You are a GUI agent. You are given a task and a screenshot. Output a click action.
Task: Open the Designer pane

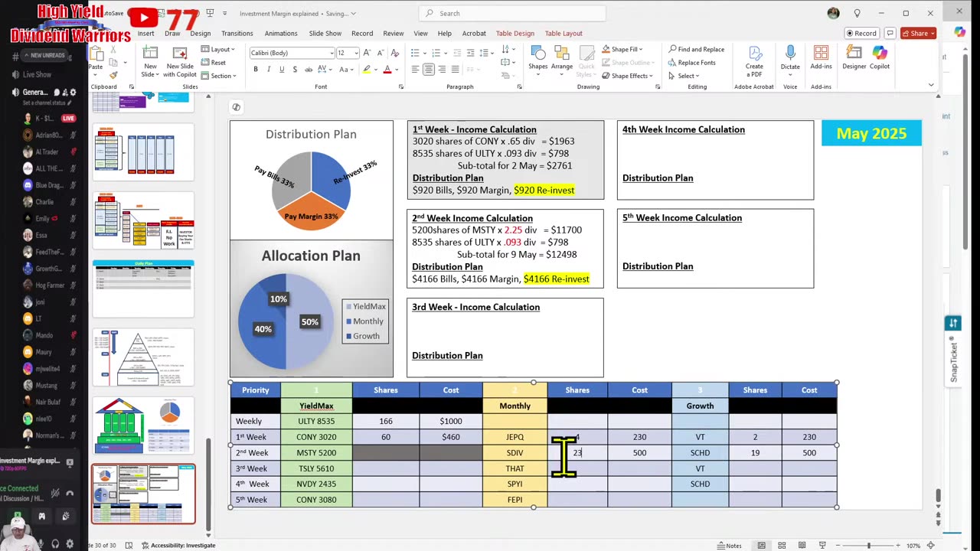click(x=854, y=58)
